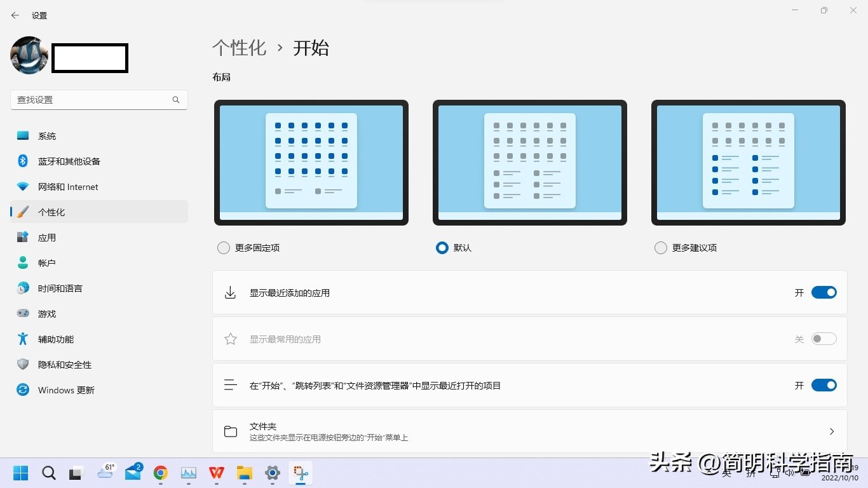Image resolution: width=868 pixels, height=488 pixels.
Task: Open 系统 (System) settings
Action: pos(47,135)
